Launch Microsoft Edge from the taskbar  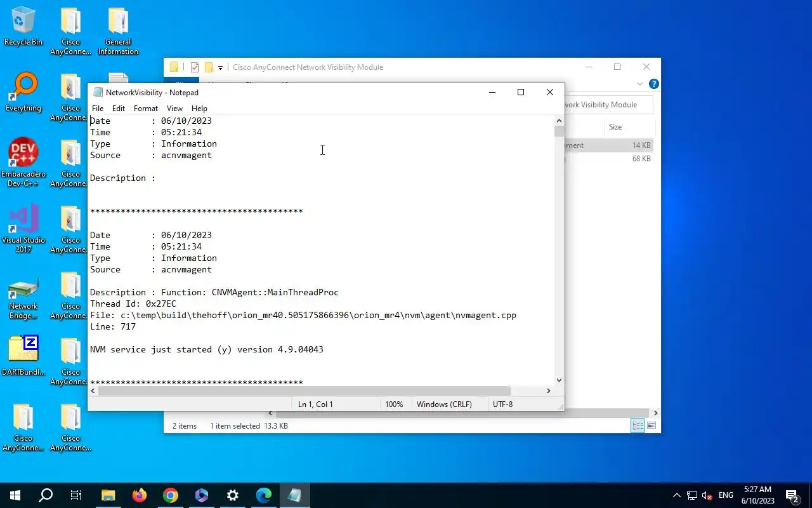tap(264, 495)
